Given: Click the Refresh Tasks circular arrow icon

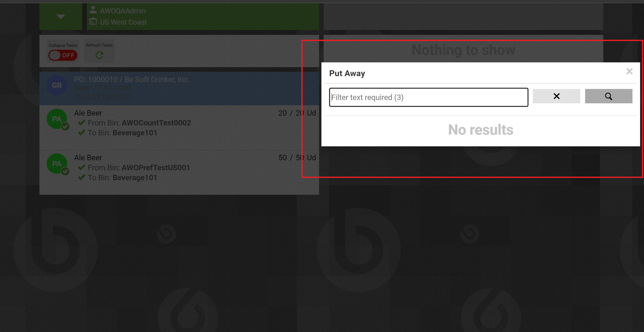Looking at the screenshot, I should pos(99,55).
